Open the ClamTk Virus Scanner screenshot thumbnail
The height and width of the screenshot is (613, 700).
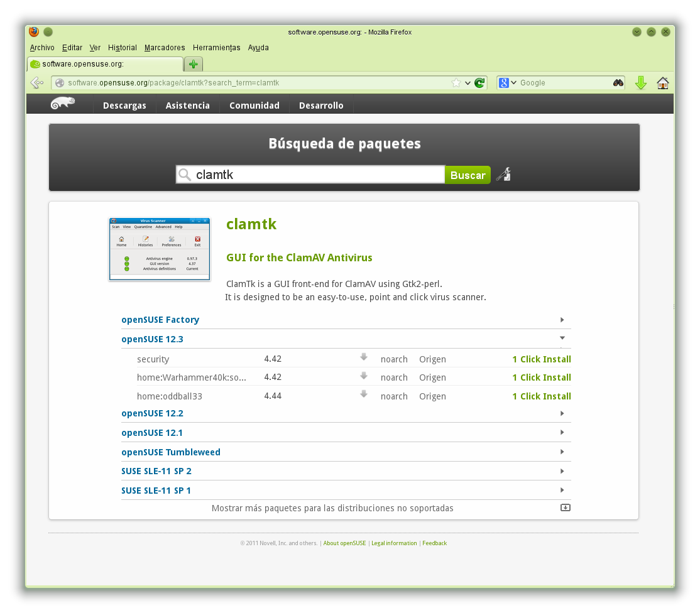[160, 249]
